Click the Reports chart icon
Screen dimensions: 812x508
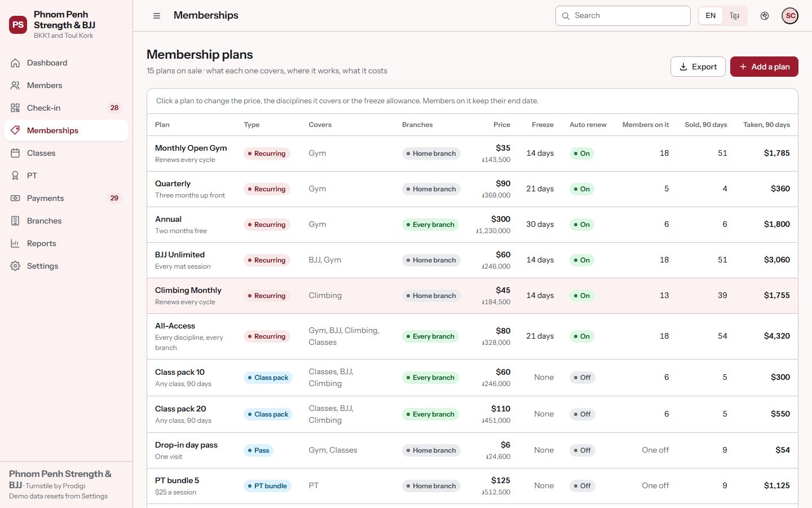pos(15,243)
